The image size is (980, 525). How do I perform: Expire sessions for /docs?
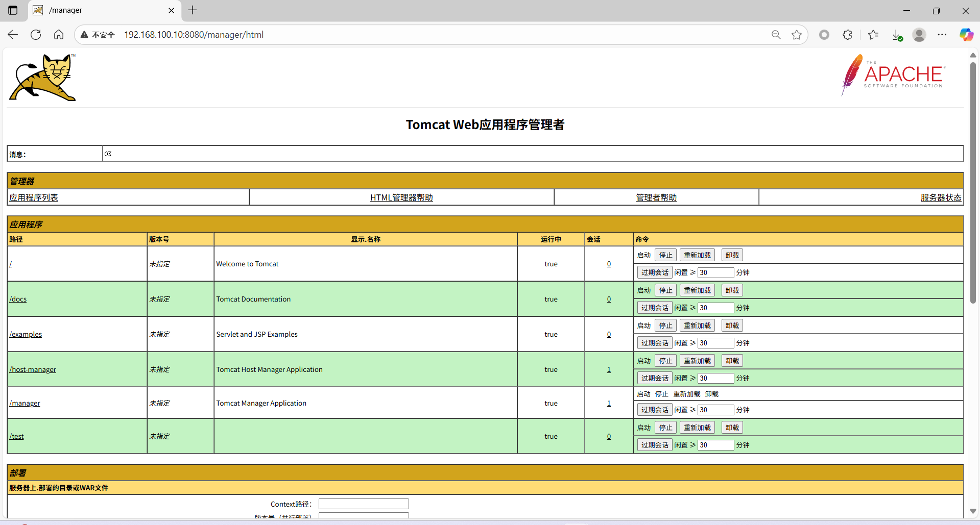point(655,308)
